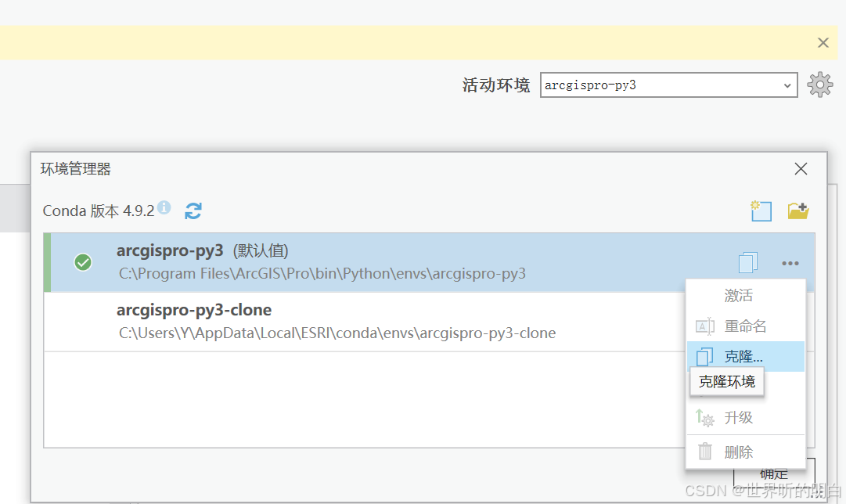Dismiss the yellow notification banner

coord(823,42)
